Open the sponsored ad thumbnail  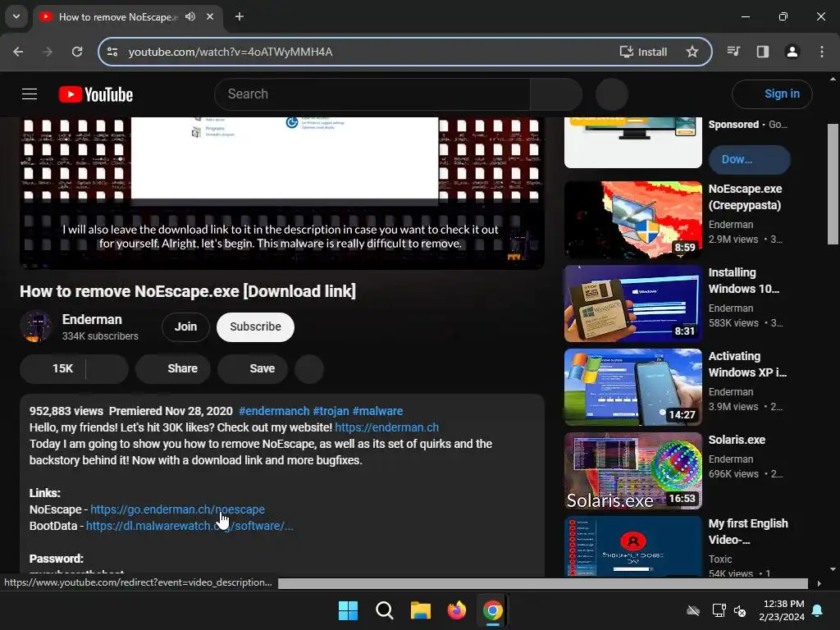pyautogui.click(x=633, y=143)
